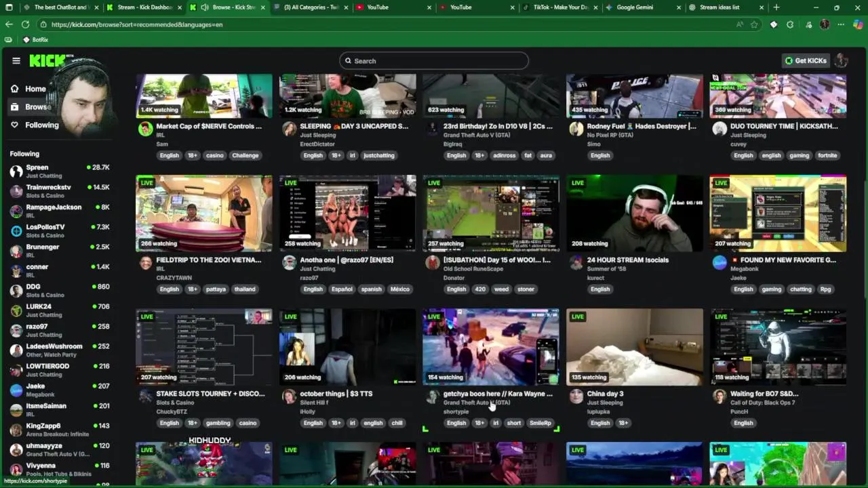Click the 'casino' tag under Sam
868x488 pixels.
215,155
